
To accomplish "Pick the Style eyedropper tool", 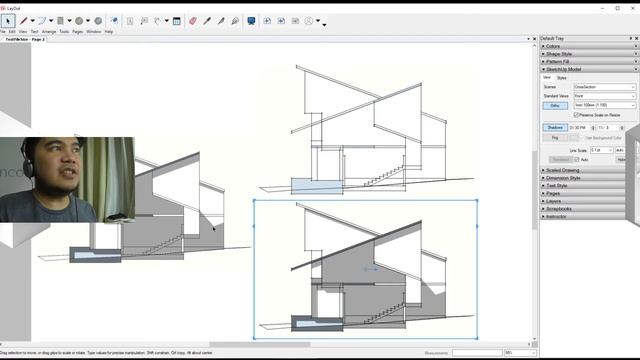I will click(x=207, y=21).
